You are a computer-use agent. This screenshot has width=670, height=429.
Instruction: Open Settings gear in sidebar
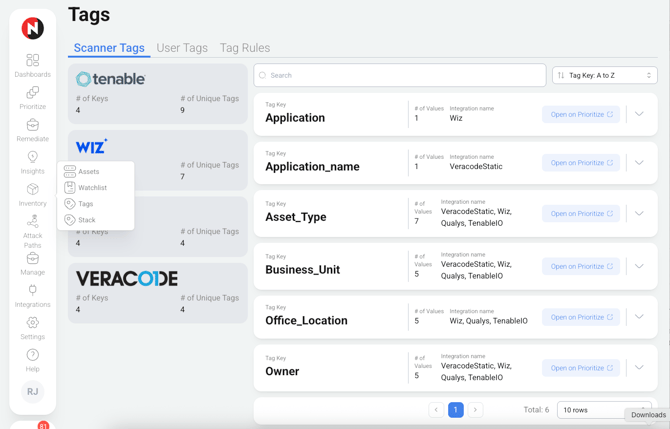32,324
